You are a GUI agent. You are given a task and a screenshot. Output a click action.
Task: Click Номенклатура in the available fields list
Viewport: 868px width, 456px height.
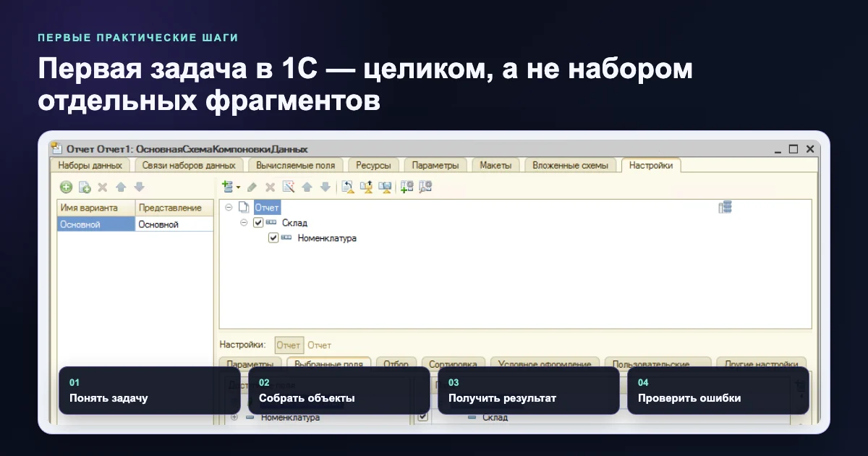pyautogui.click(x=290, y=418)
